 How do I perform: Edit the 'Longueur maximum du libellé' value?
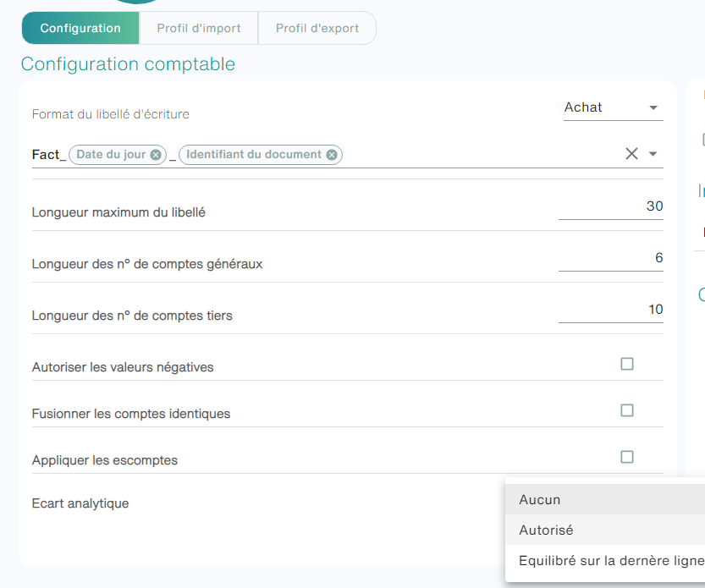tap(610, 206)
